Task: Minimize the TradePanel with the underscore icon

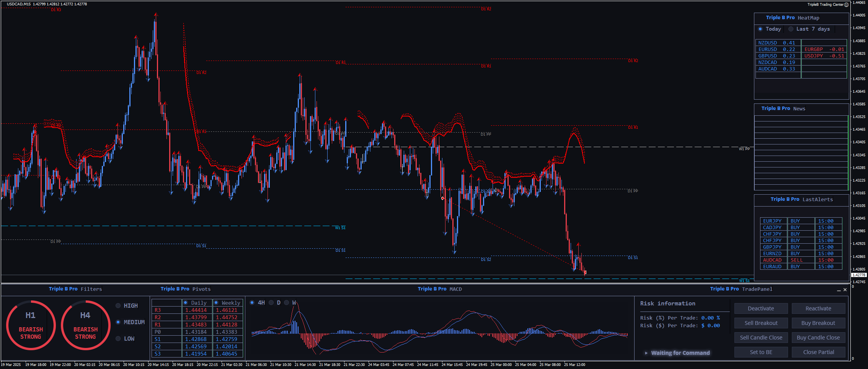Action: coord(839,290)
